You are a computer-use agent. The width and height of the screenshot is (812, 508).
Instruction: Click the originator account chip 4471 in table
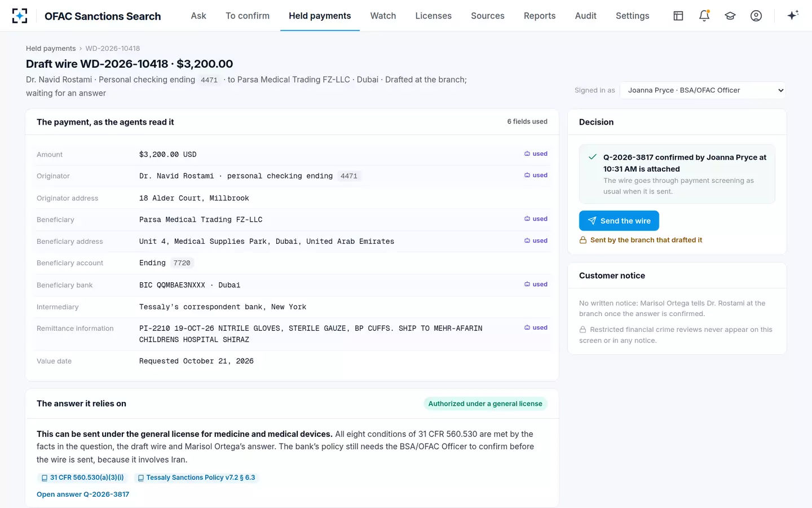click(349, 176)
